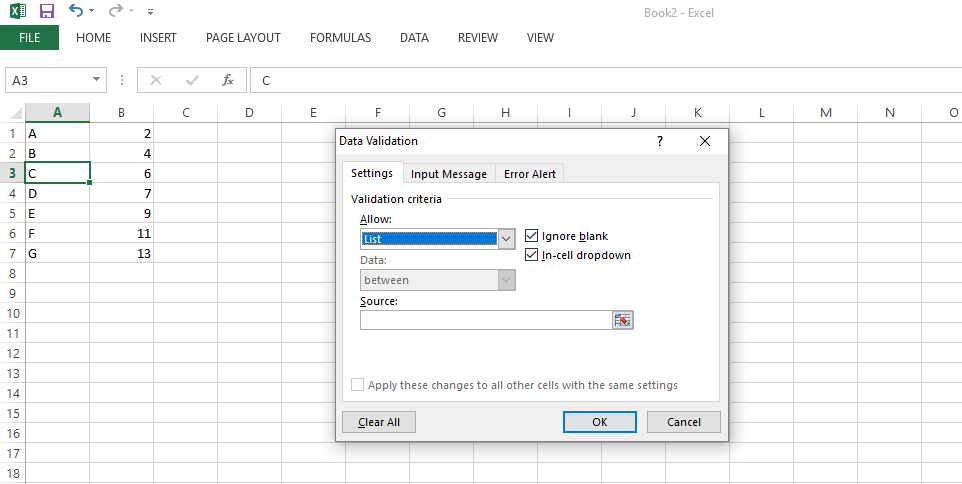Click the Save icon in quick access toolbar
This screenshot has height=484, width=962.
(46, 11)
